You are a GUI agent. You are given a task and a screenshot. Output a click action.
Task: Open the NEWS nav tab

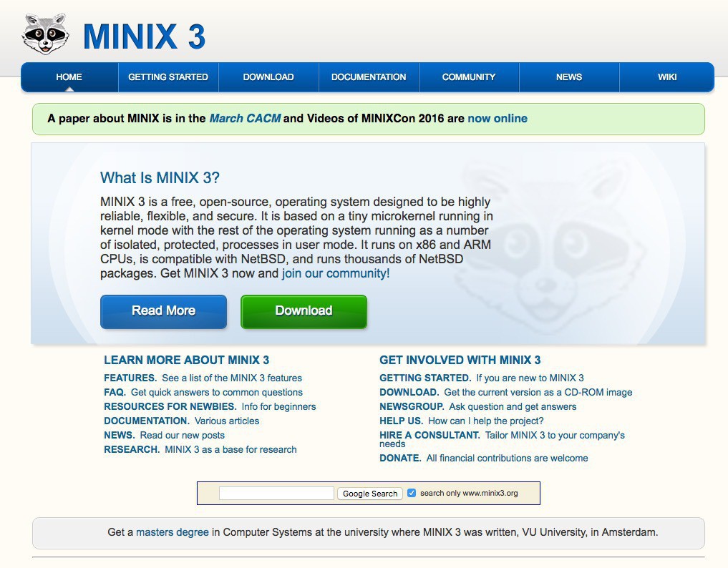point(569,77)
